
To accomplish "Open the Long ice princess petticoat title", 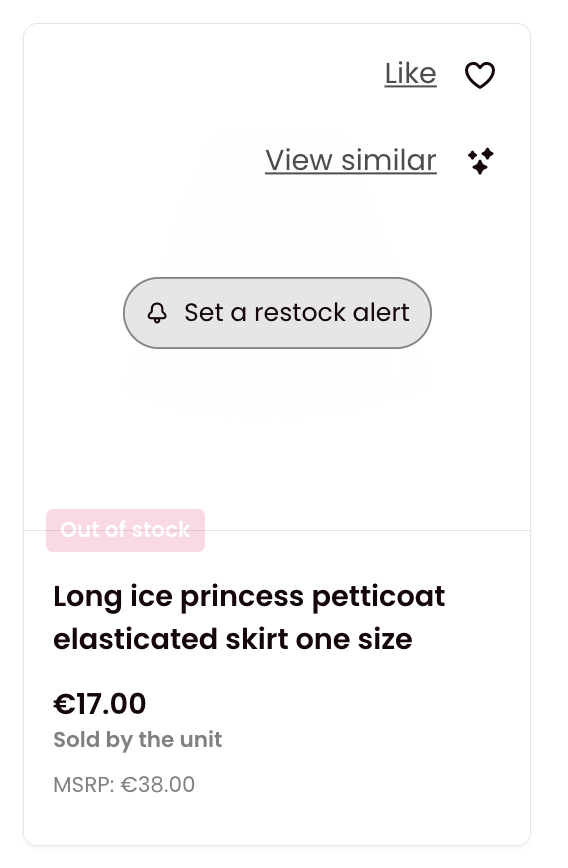I will coord(249,617).
